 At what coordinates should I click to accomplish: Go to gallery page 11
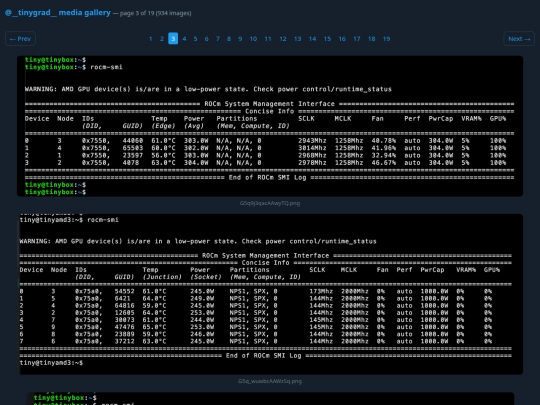(268, 39)
